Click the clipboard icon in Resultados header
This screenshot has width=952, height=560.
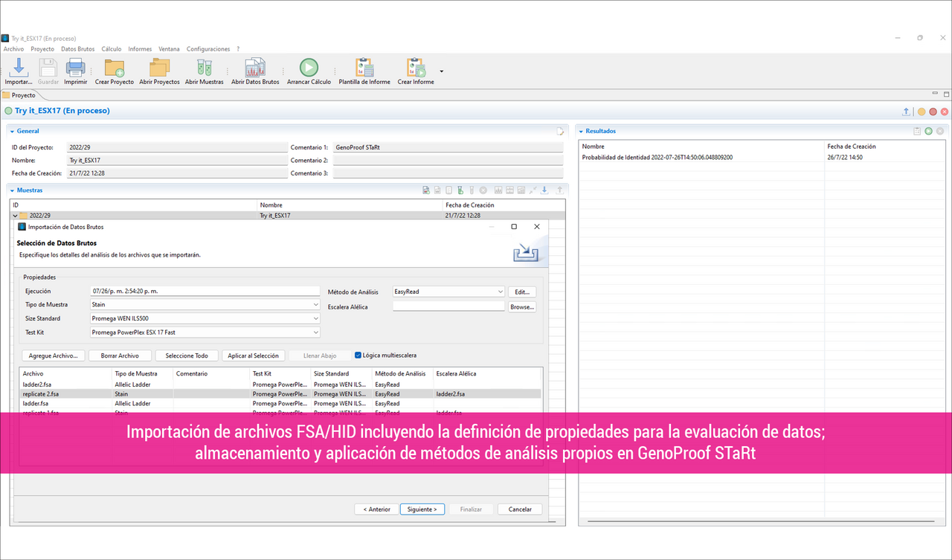(x=918, y=131)
